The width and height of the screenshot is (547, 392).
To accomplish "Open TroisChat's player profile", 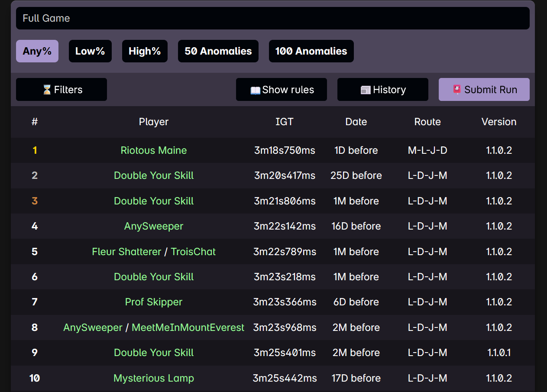I will 193,252.
